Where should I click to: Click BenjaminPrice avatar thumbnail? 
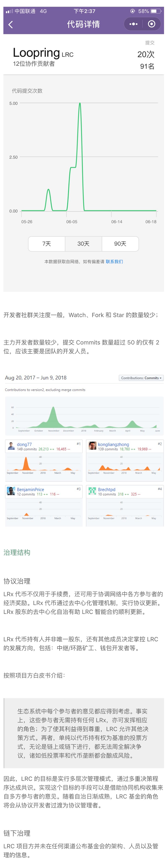click(x=11, y=491)
